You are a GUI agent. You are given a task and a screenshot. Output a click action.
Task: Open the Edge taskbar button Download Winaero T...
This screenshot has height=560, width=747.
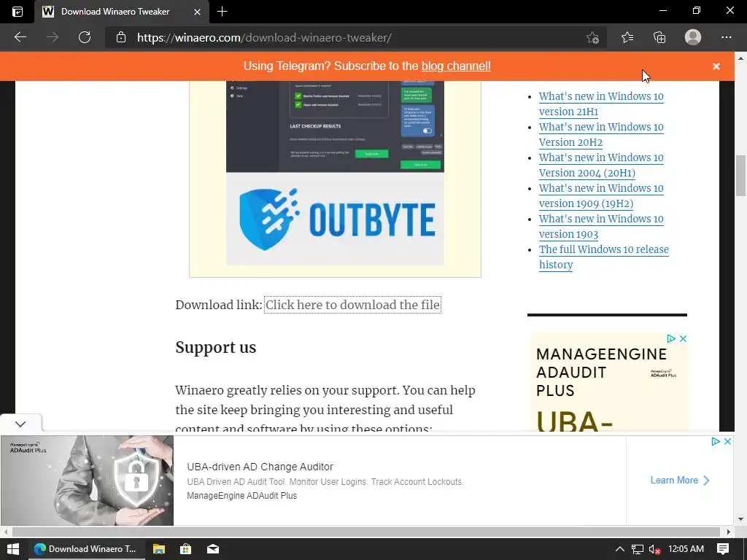click(86, 548)
